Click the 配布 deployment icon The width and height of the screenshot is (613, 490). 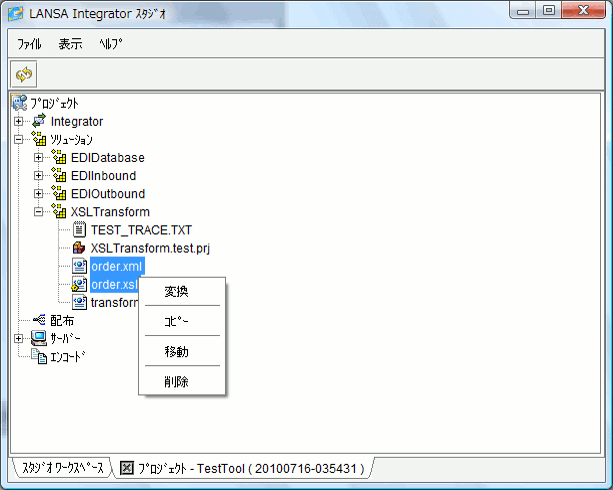pyautogui.click(x=39, y=320)
